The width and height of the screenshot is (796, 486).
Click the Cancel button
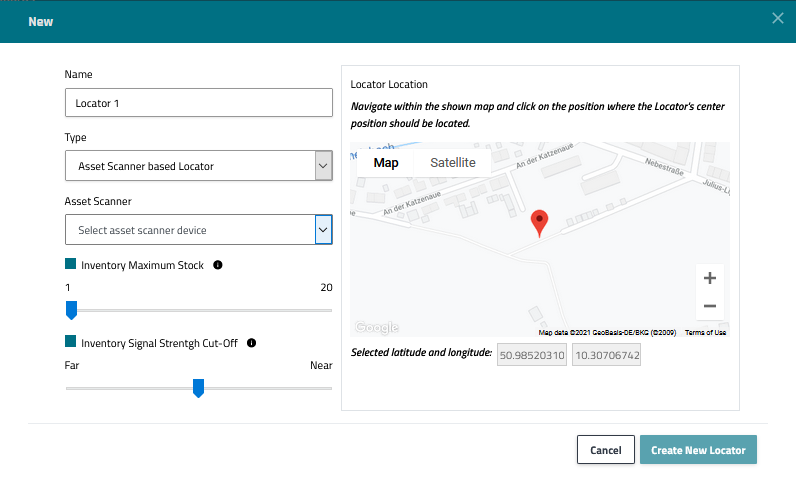(x=605, y=450)
